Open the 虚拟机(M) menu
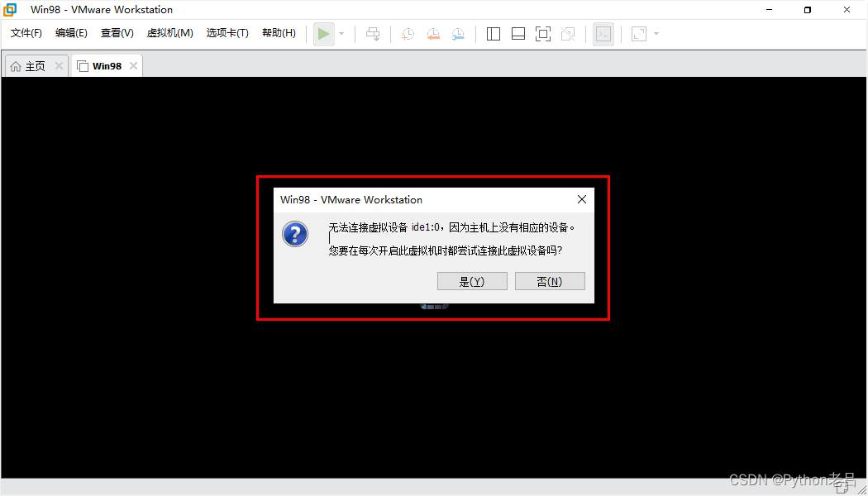 tap(170, 33)
